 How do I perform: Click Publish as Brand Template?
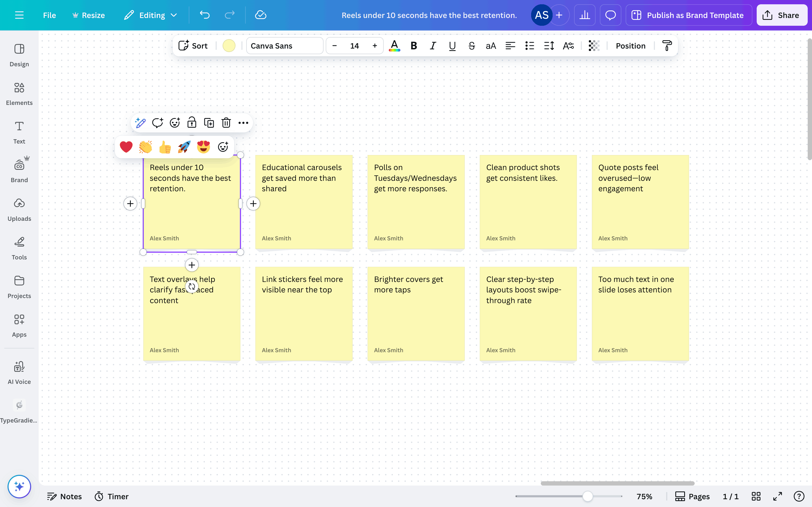688,15
